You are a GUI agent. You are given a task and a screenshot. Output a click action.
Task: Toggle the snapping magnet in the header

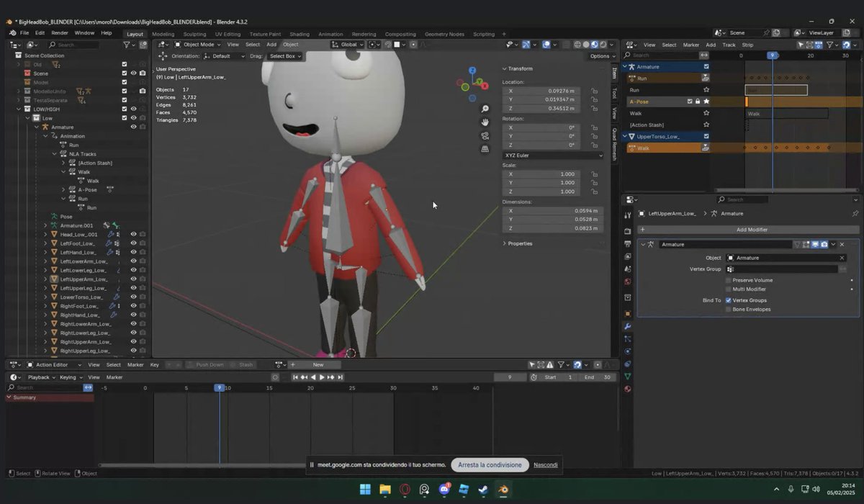pyautogui.click(x=388, y=44)
